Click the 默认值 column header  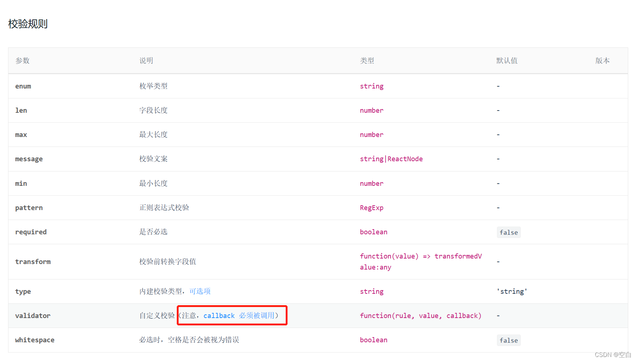click(x=507, y=61)
